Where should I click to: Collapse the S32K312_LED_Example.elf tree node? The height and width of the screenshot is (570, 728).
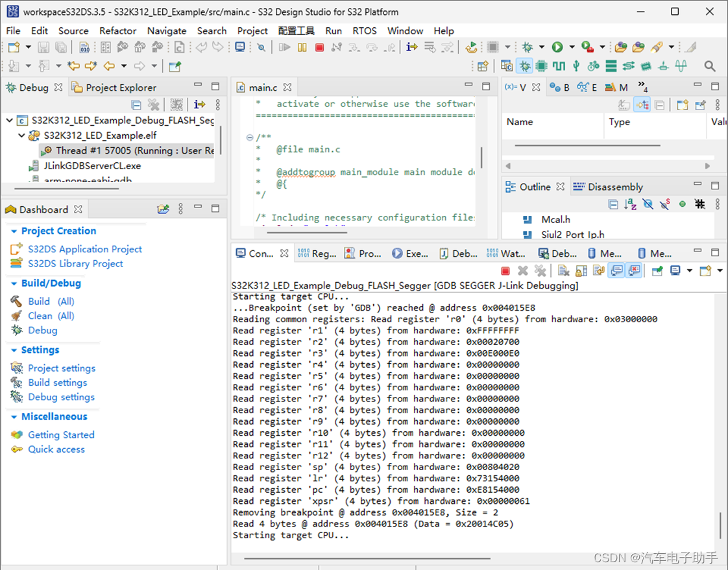click(x=21, y=136)
